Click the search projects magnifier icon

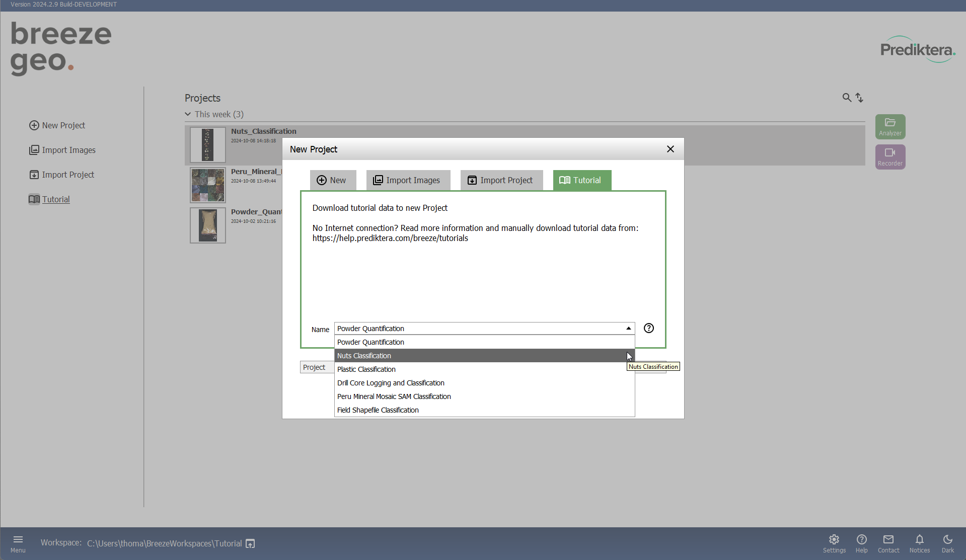846,98
